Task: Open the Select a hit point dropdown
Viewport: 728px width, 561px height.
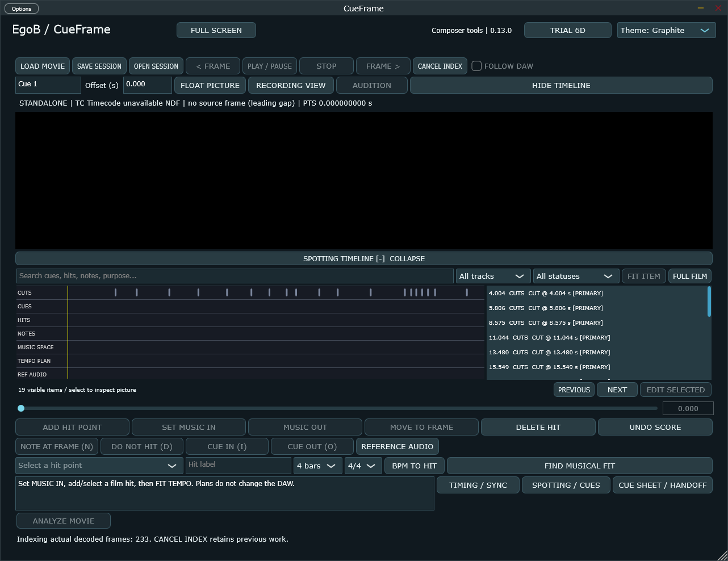Action: point(99,466)
